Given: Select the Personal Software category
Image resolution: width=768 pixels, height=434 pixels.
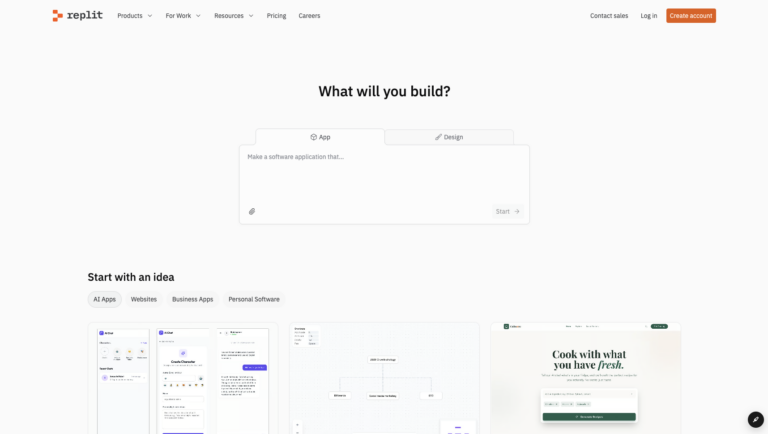Looking at the screenshot, I should click(x=254, y=299).
